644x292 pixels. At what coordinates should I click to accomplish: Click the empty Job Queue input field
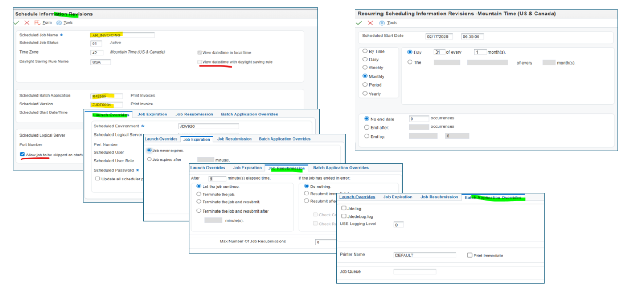click(x=414, y=272)
